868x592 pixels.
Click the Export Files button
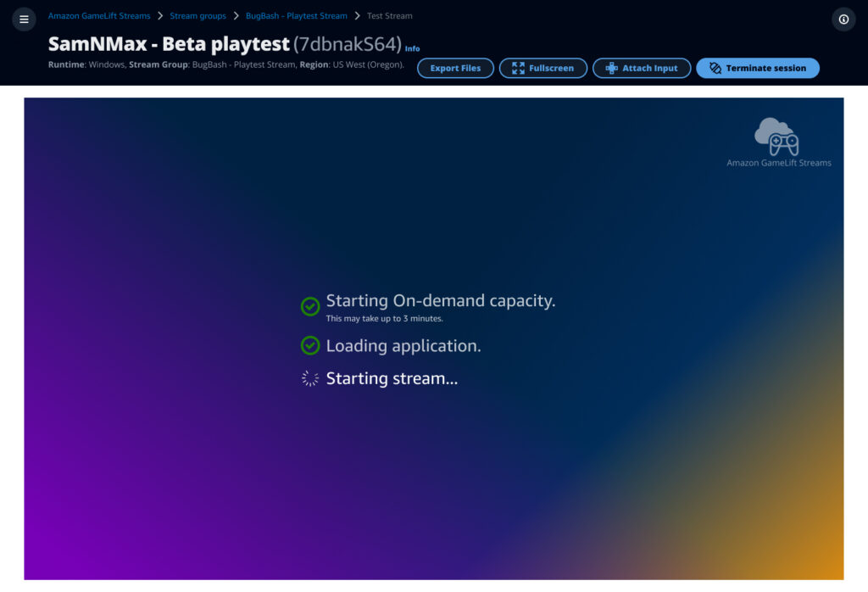tap(455, 68)
